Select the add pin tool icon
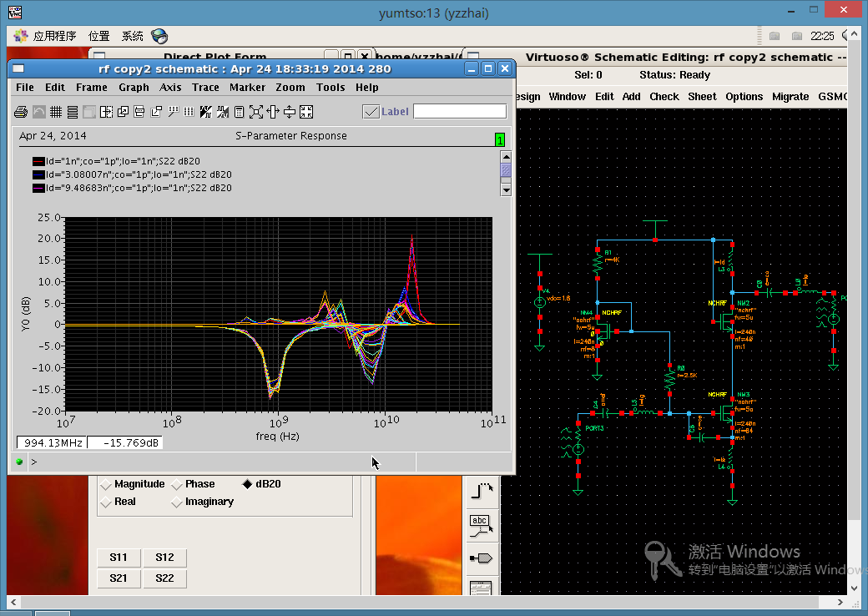868x616 pixels. coord(480,558)
